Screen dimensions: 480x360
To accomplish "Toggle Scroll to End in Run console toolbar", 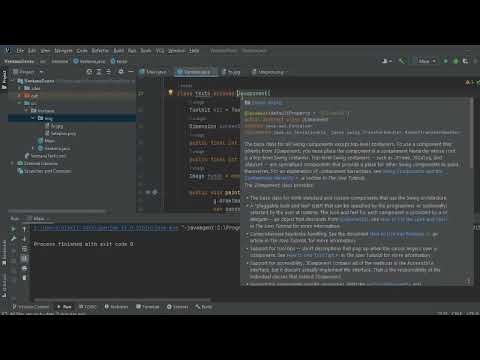I will click(x=24, y=258).
